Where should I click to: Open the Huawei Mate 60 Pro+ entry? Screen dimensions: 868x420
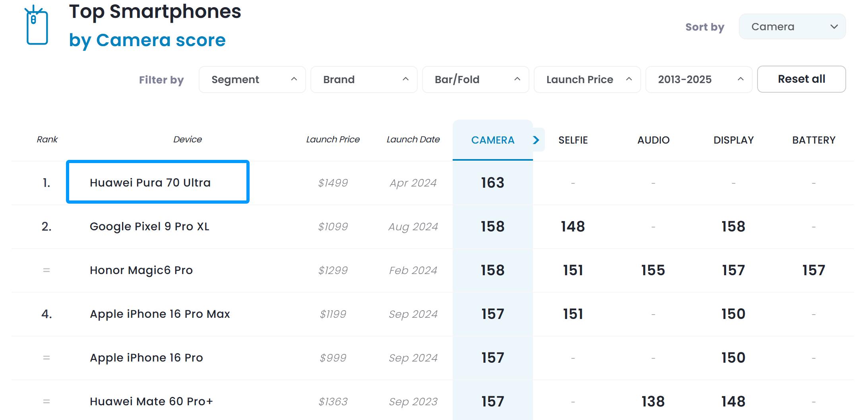151,401
